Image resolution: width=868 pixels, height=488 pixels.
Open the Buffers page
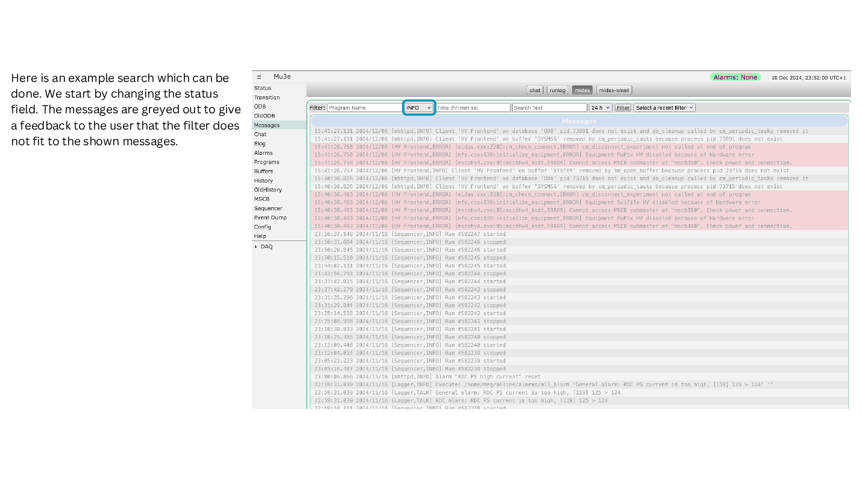pyautogui.click(x=263, y=171)
